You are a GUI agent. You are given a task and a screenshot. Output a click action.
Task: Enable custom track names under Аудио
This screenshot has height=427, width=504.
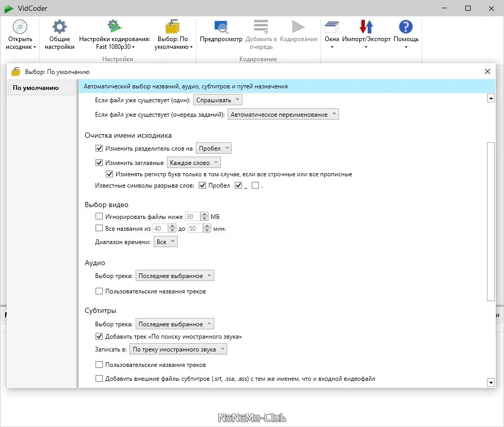click(x=99, y=291)
